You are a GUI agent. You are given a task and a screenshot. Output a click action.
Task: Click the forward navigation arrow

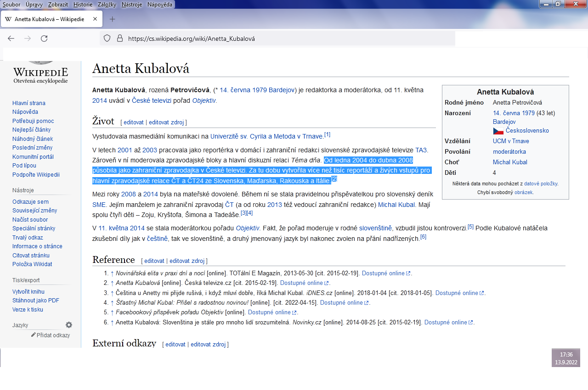pos(28,39)
